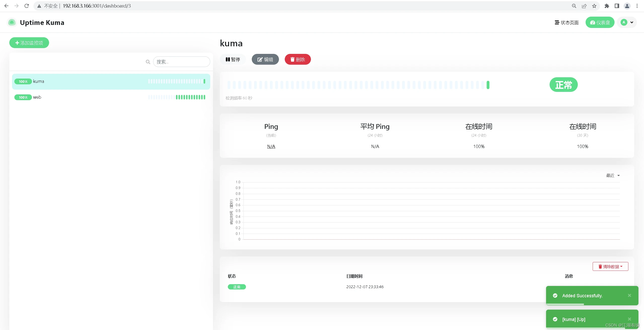Screen dimensions: 644x330
Task: Click kuma's 100% uptime badge
Action: click(23, 82)
